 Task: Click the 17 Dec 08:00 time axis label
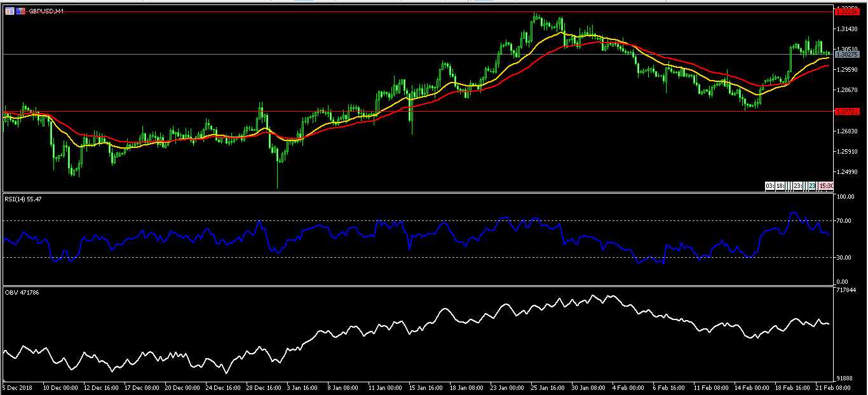[142, 387]
